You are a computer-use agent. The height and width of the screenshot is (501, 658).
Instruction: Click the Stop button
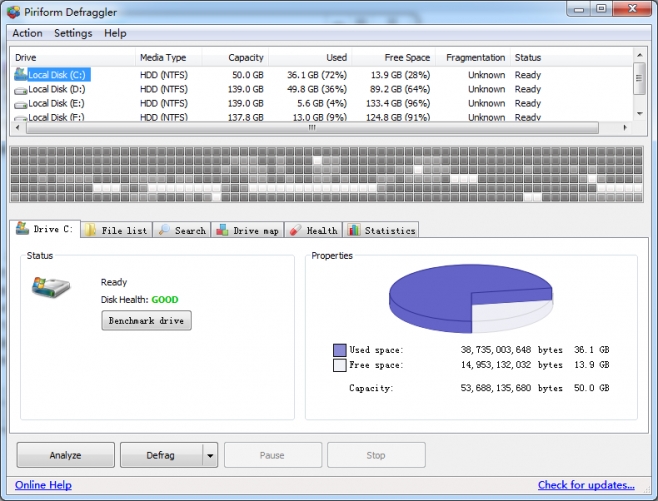tap(376, 455)
